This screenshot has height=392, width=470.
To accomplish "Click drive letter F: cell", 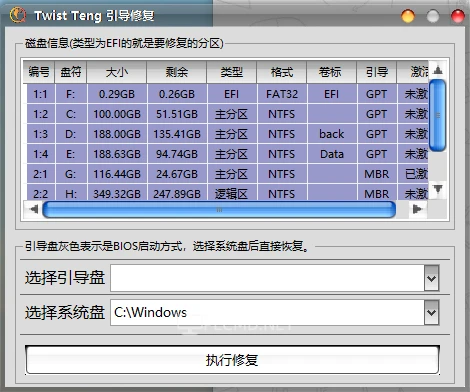I will point(71,94).
